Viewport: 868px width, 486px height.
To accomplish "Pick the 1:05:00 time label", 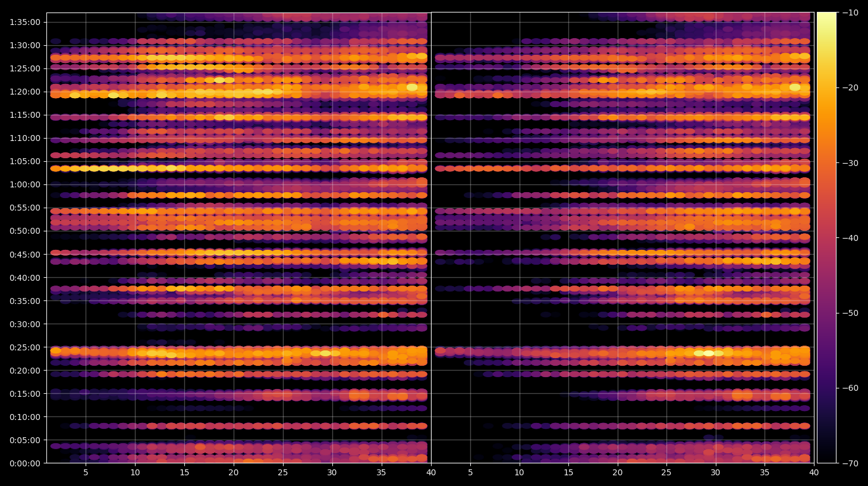I will point(25,161).
